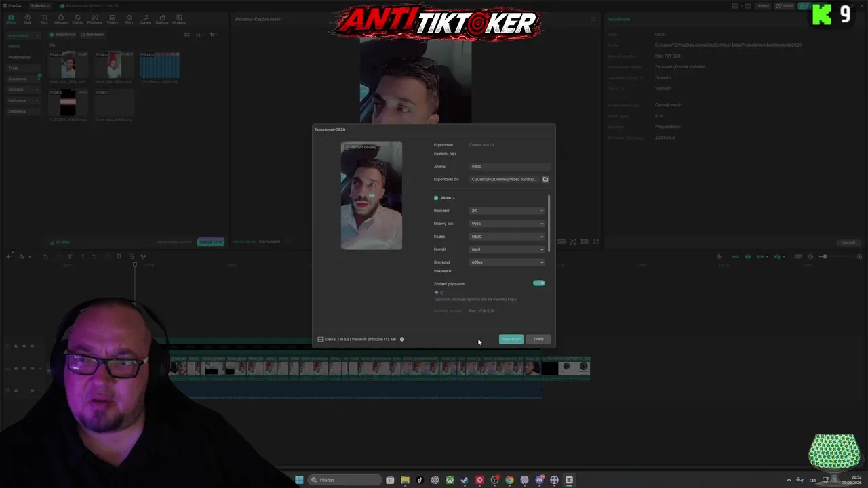
Task: Click the Exportovat button in the dialog
Action: click(511, 339)
